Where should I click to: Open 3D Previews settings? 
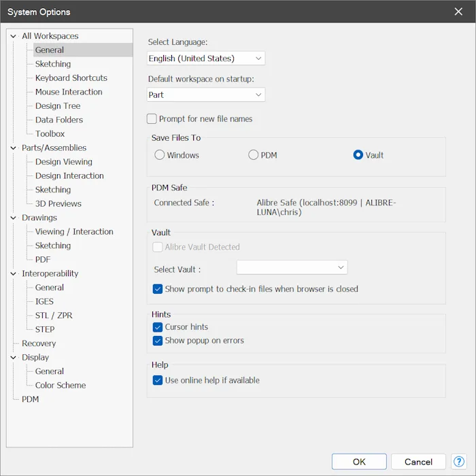[58, 203]
